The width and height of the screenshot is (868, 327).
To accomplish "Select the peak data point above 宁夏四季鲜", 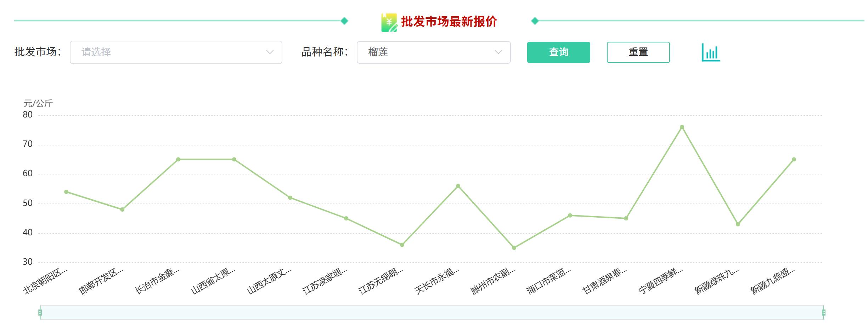I will pyautogui.click(x=681, y=126).
